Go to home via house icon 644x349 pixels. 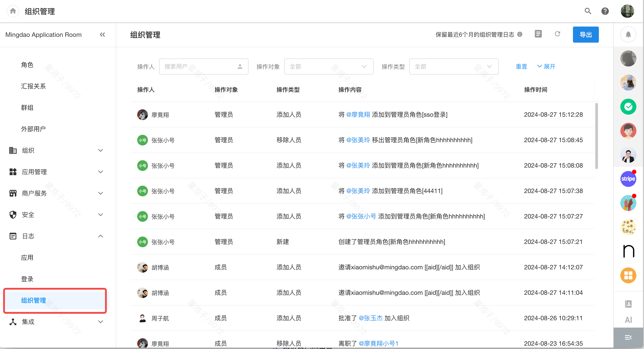click(x=13, y=11)
